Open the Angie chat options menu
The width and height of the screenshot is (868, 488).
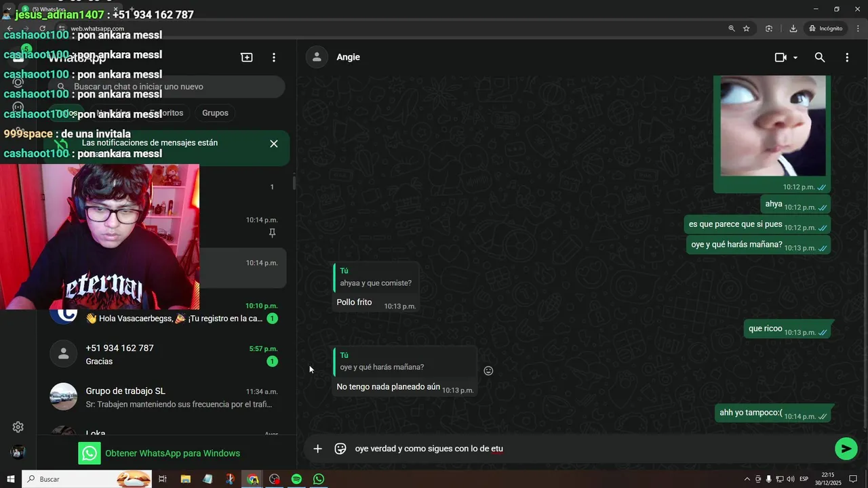coord(847,58)
